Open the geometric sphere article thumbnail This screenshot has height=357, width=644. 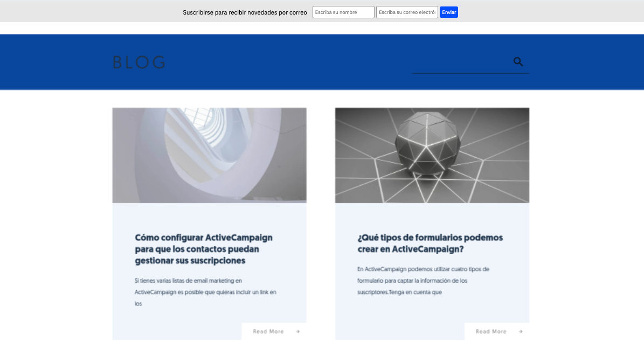pos(432,155)
